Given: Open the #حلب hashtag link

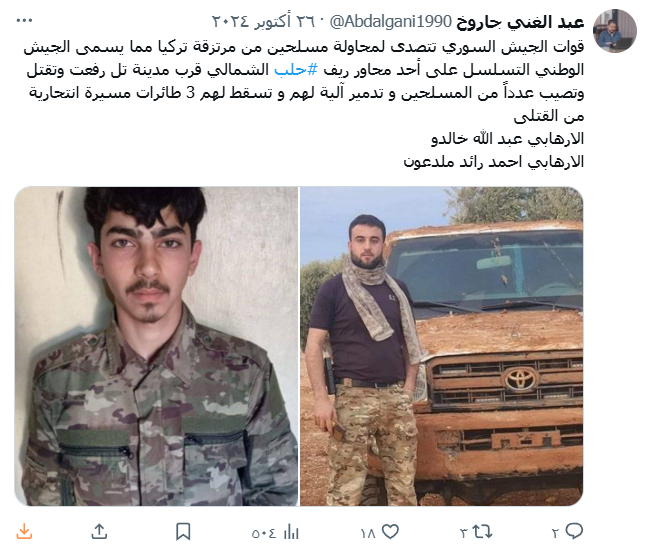Looking at the screenshot, I should [x=296, y=70].
